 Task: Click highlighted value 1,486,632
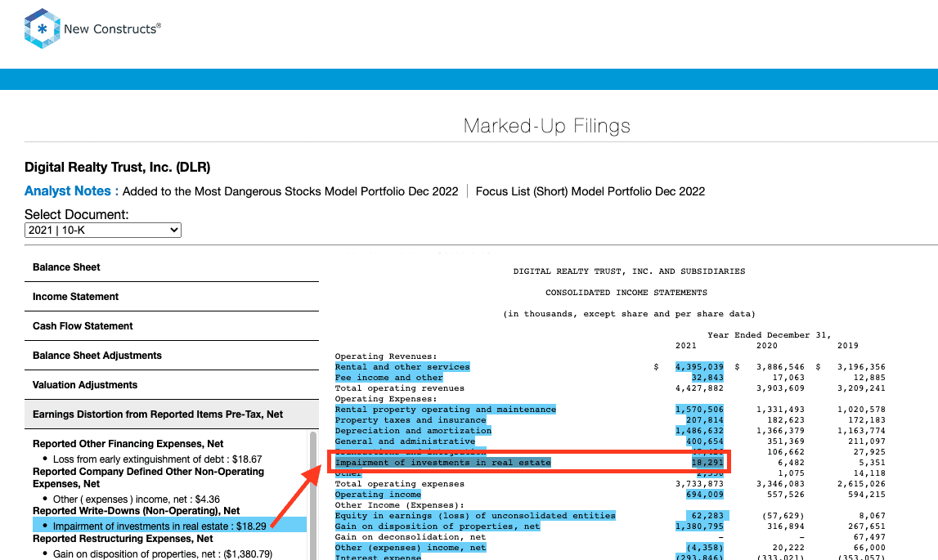699,431
